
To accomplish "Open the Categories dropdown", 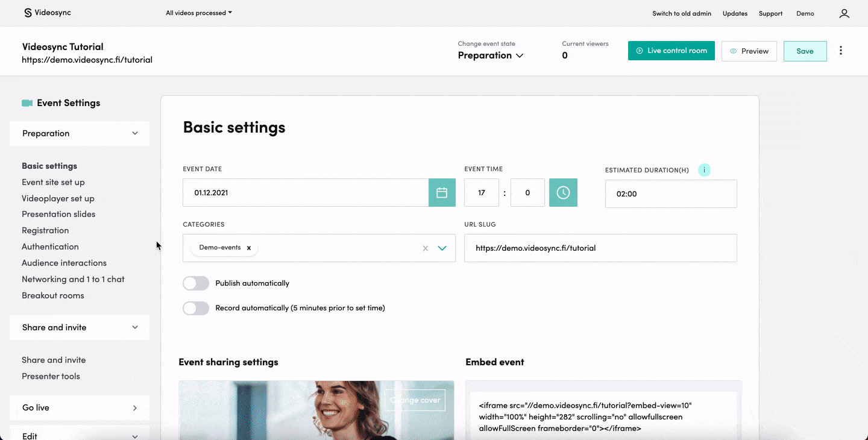I will 442,248.
